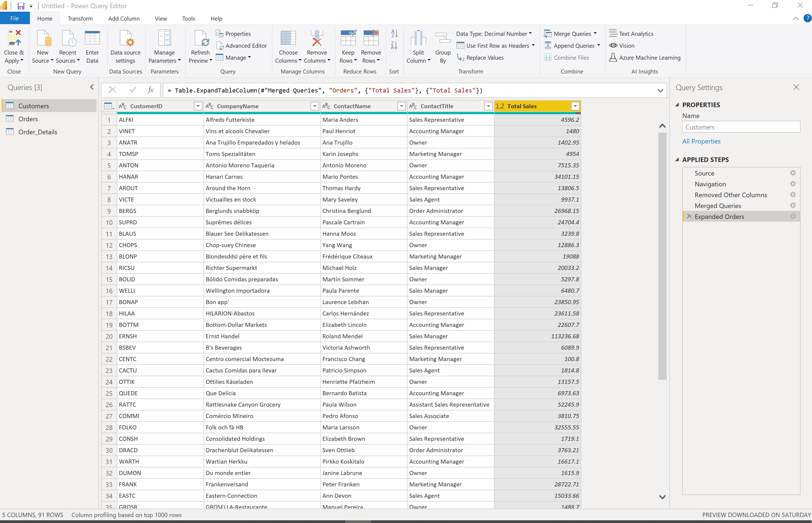Image resolution: width=812 pixels, height=523 pixels.
Task: Sort ascending with the A-Z icon
Action: [x=394, y=33]
